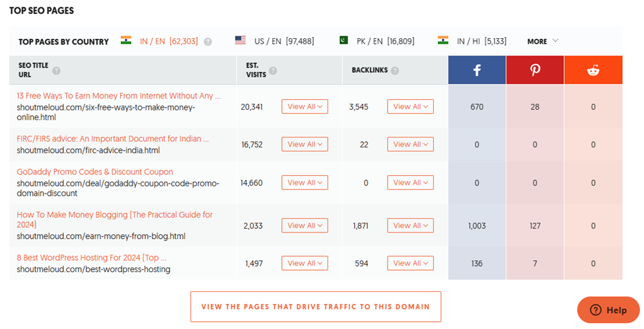Click the Pinterest column header icon
Image resolution: width=644 pixels, height=329 pixels.
click(535, 70)
